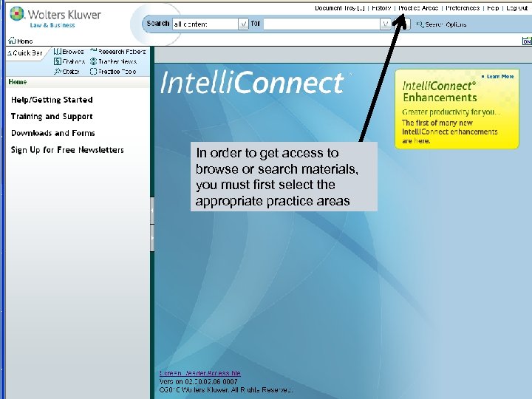
Task: Open Citator in the Quick Bar
Action: click(x=66, y=72)
